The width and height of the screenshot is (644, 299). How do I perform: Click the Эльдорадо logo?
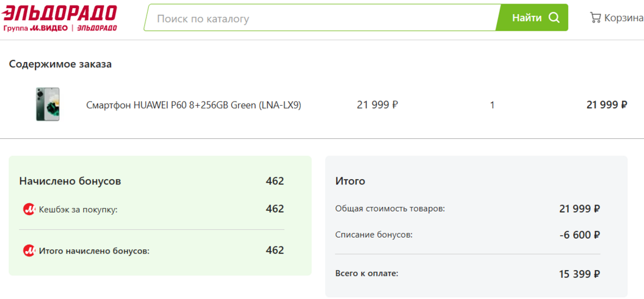tap(60, 12)
